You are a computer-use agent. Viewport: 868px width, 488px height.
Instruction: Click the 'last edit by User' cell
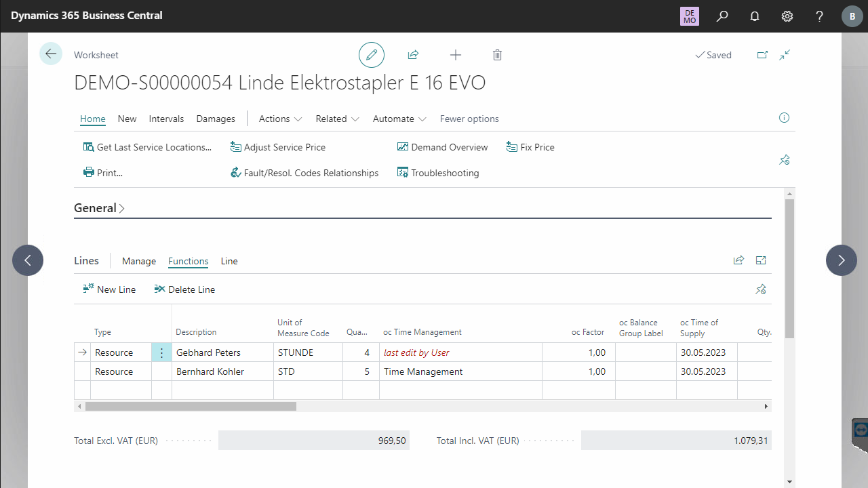pyautogui.click(x=460, y=352)
